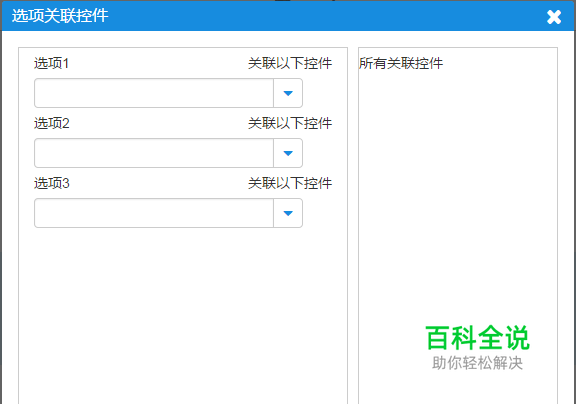Click the 选项3 label
The width and height of the screenshot is (576, 404).
click(51, 183)
